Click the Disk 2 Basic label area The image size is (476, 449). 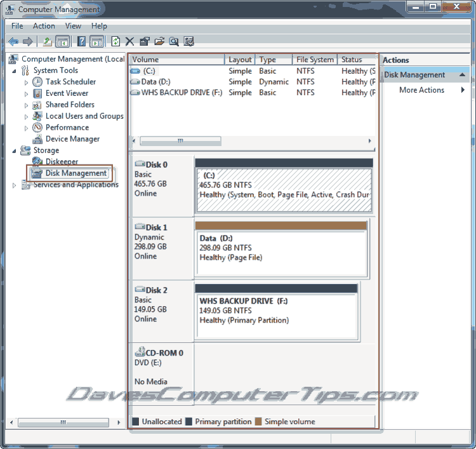(x=162, y=311)
